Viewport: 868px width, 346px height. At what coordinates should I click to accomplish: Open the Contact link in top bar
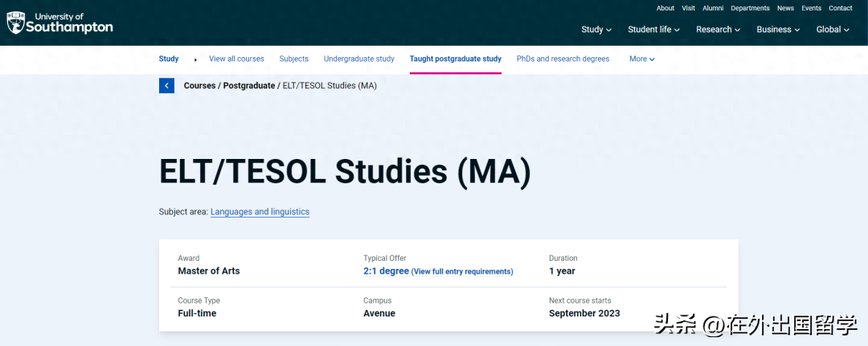840,8
